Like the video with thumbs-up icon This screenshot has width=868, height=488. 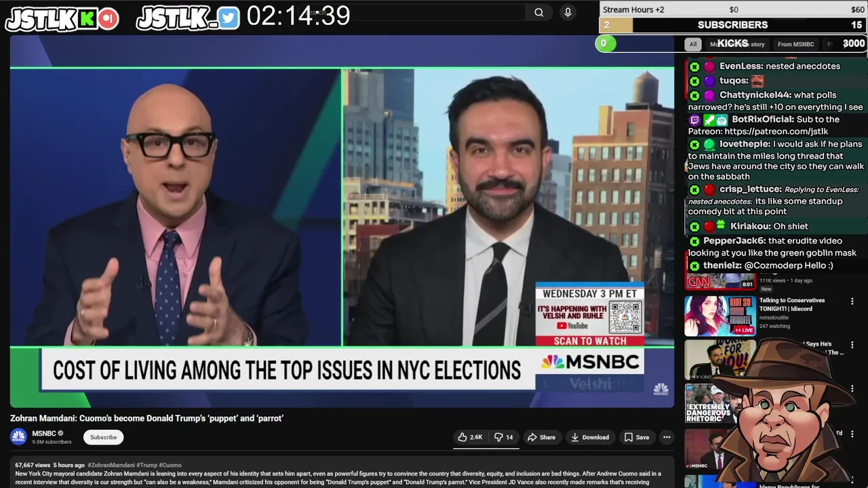click(x=470, y=437)
